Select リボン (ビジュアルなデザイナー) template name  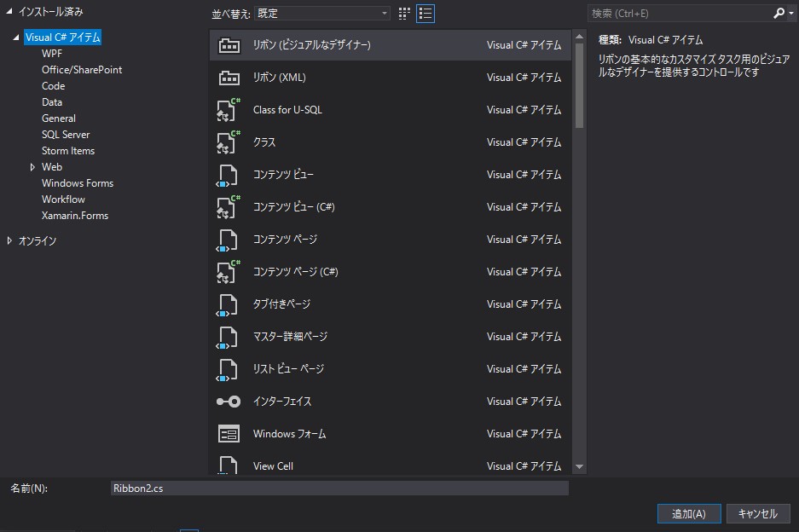click(x=312, y=45)
